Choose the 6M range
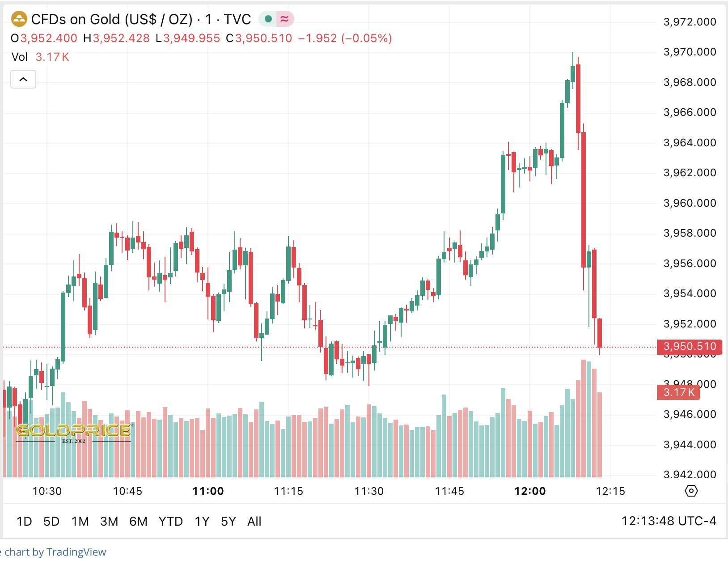The width and height of the screenshot is (728, 561). (138, 521)
